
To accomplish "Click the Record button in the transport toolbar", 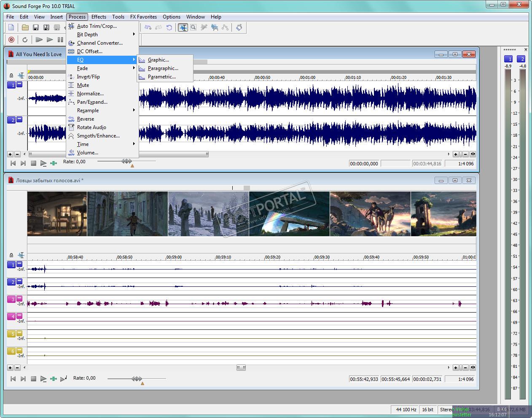I will 11,40.
